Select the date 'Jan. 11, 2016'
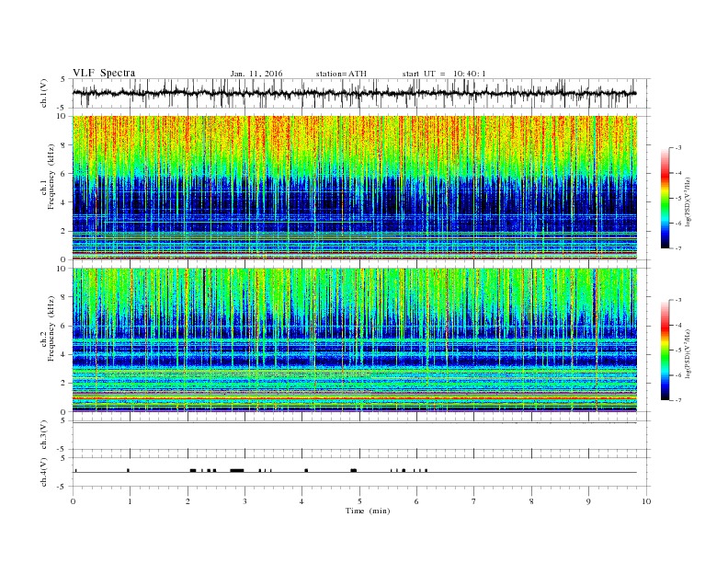The height and width of the screenshot is (563, 728). click(x=256, y=74)
